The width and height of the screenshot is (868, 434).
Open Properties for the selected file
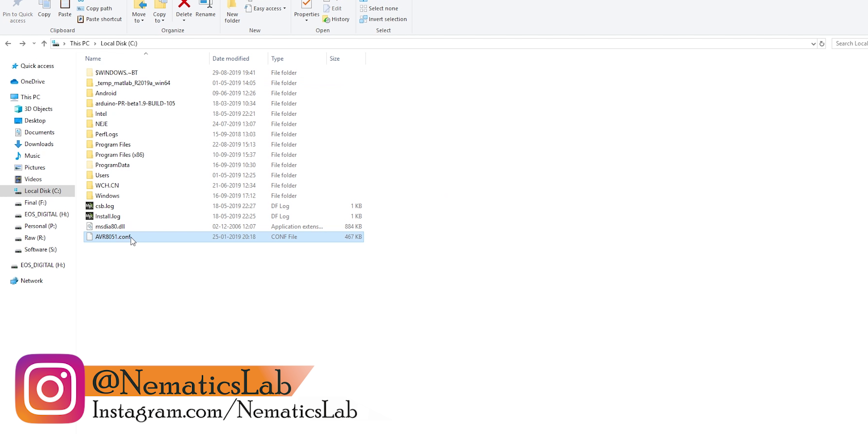pyautogui.click(x=307, y=11)
